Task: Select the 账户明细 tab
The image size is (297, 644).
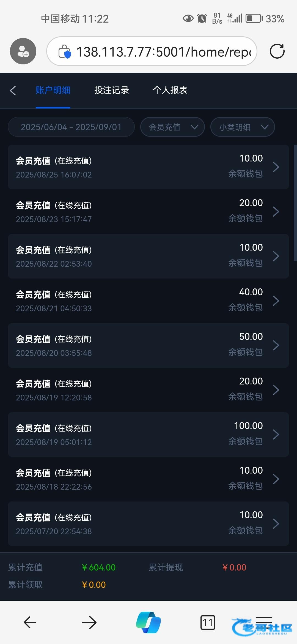Action: [53, 90]
